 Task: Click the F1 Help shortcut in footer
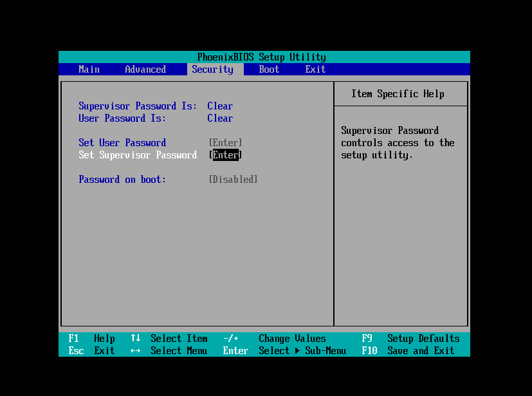91,339
